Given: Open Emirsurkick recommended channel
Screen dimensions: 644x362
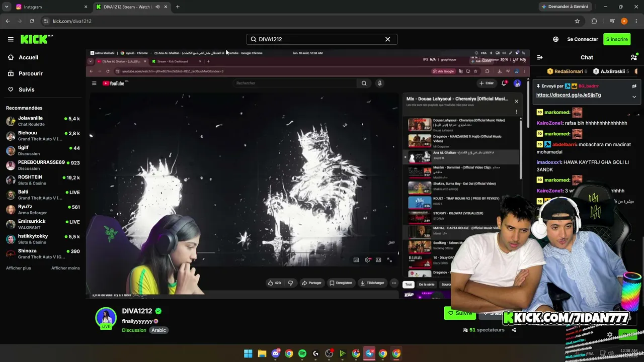Looking at the screenshot, I should tap(43, 224).
